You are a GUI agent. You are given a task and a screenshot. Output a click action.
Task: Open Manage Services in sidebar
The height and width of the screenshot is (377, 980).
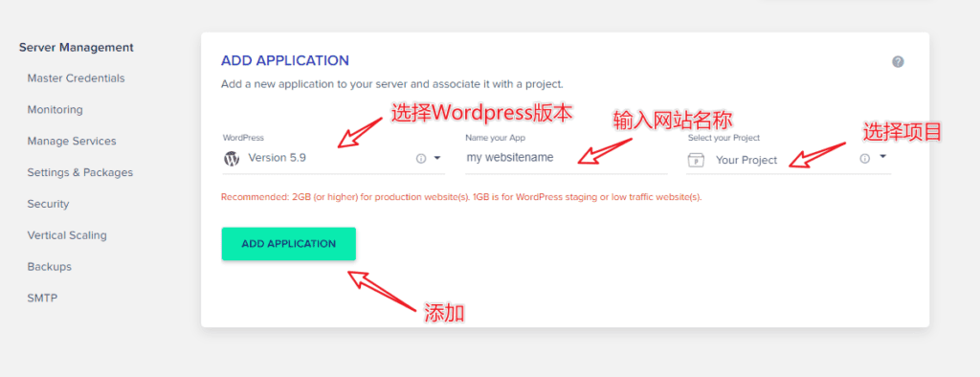[x=72, y=142]
